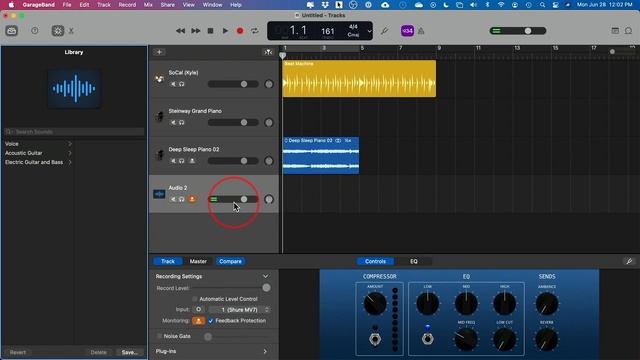Enable the Noise Gate checkbox

pyautogui.click(x=160, y=336)
